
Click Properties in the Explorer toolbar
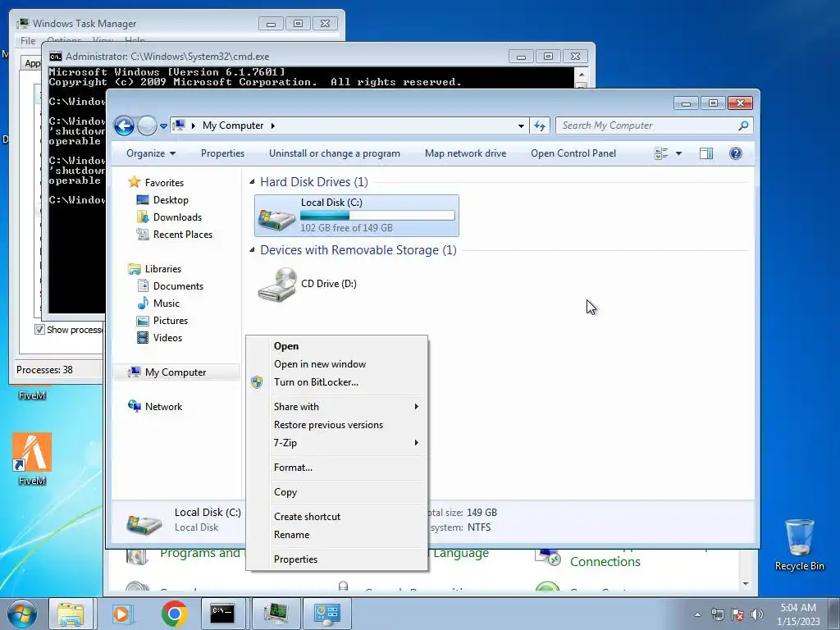pos(222,153)
